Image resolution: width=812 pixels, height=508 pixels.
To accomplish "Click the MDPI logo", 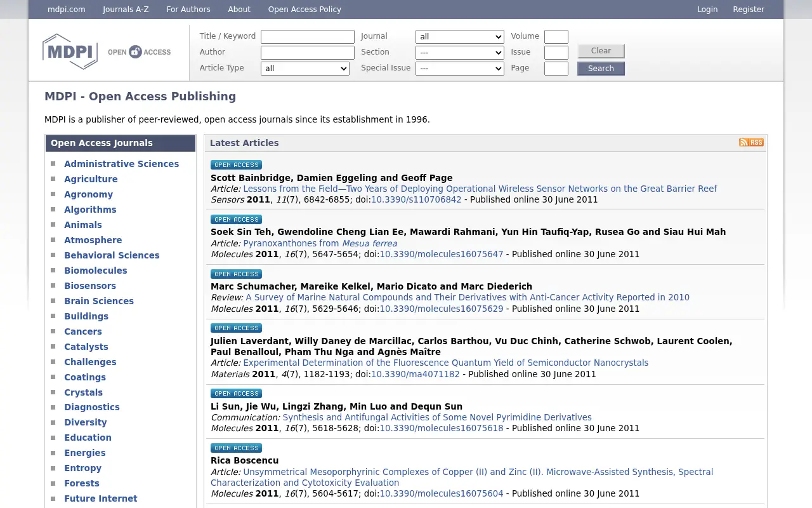I will point(70,51).
